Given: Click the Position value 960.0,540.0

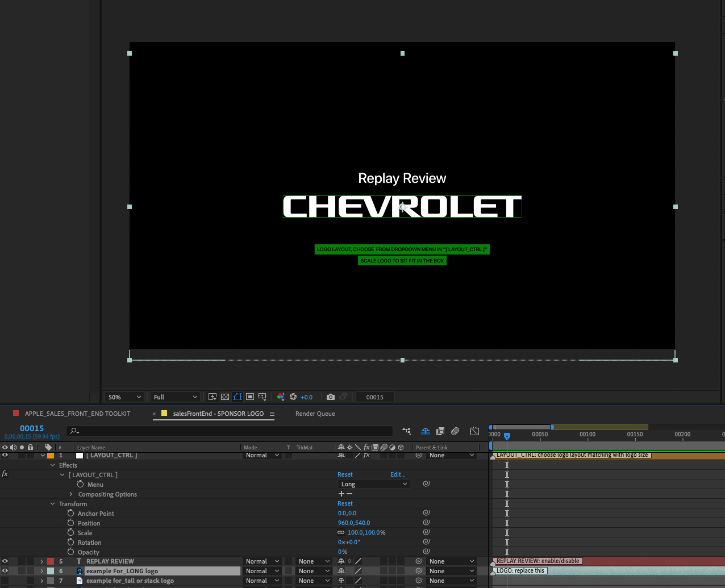Looking at the screenshot, I should click(354, 523).
